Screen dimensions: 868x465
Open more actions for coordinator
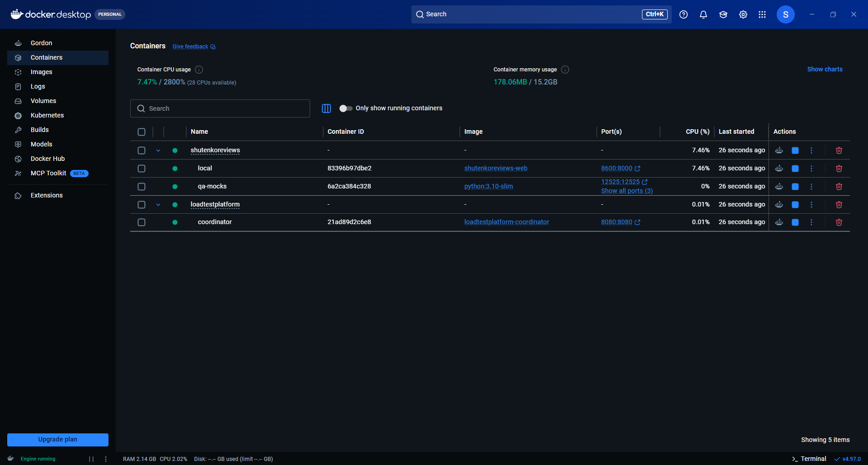click(x=811, y=222)
